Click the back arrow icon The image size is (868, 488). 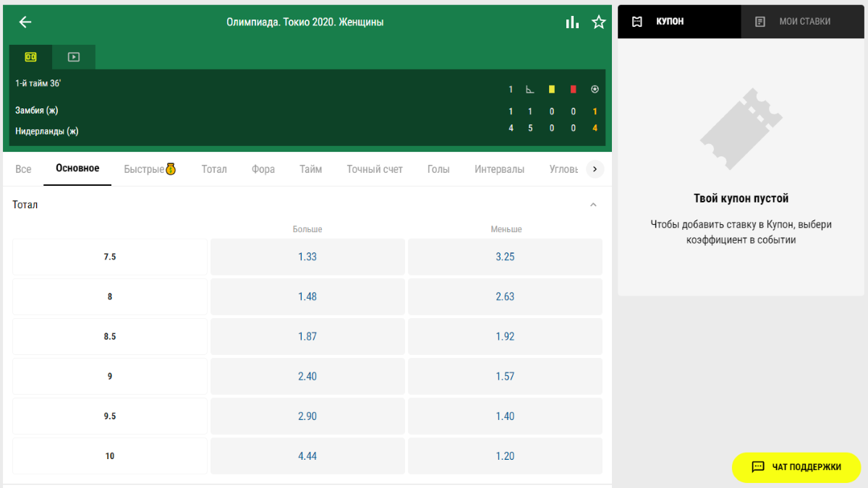(25, 22)
